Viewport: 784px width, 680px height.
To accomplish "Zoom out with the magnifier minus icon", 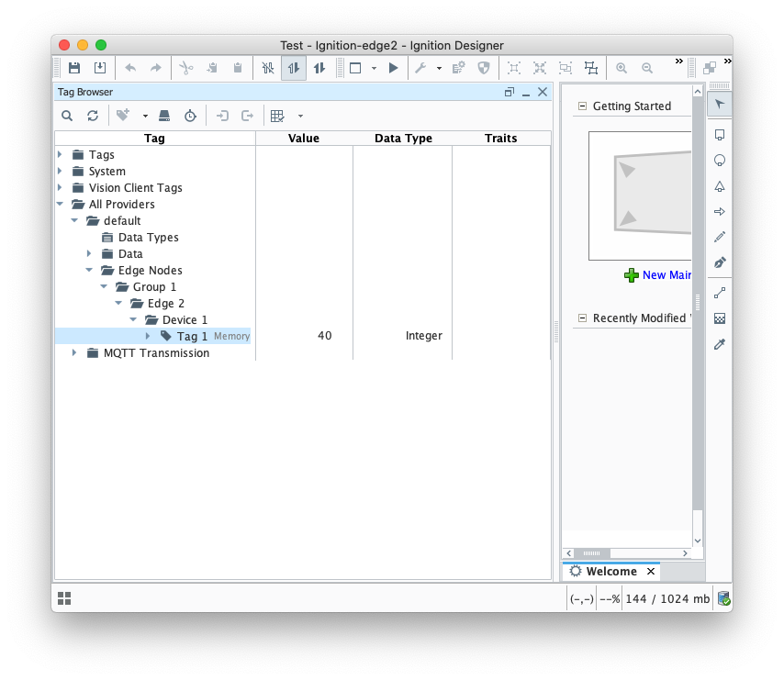I will click(x=647, y=68).
